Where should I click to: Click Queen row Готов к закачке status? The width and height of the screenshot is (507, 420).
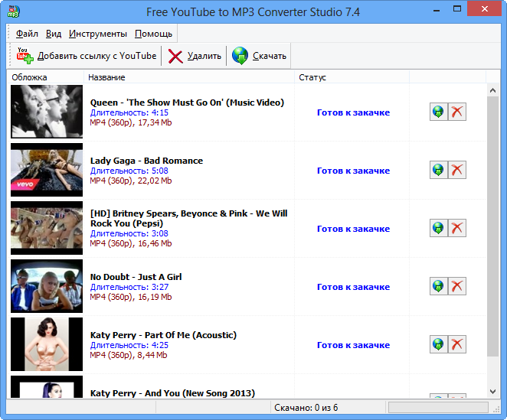point(353,112)
